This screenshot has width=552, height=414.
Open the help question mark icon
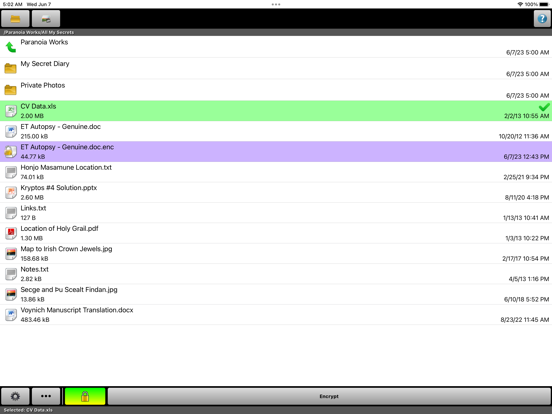[542, 19]
